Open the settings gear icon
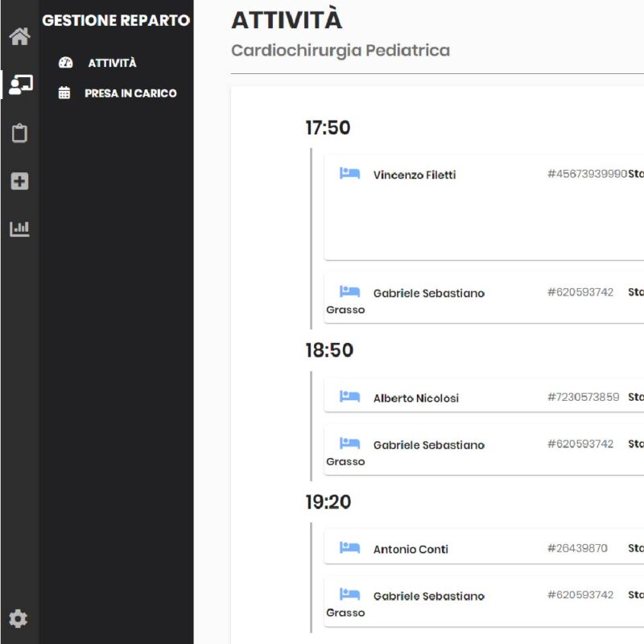Screen dimensions: 644x644 (x=18, y=618)
